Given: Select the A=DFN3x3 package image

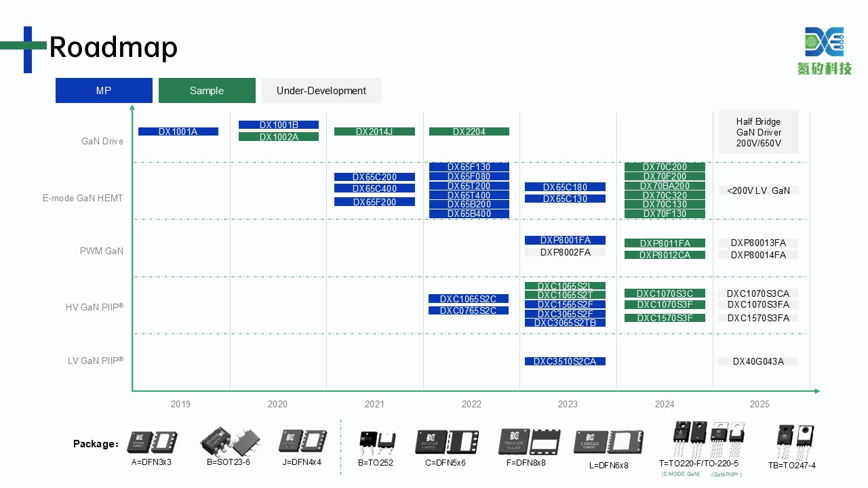Looking at the screenshot, I should click(x=153, y=442).
